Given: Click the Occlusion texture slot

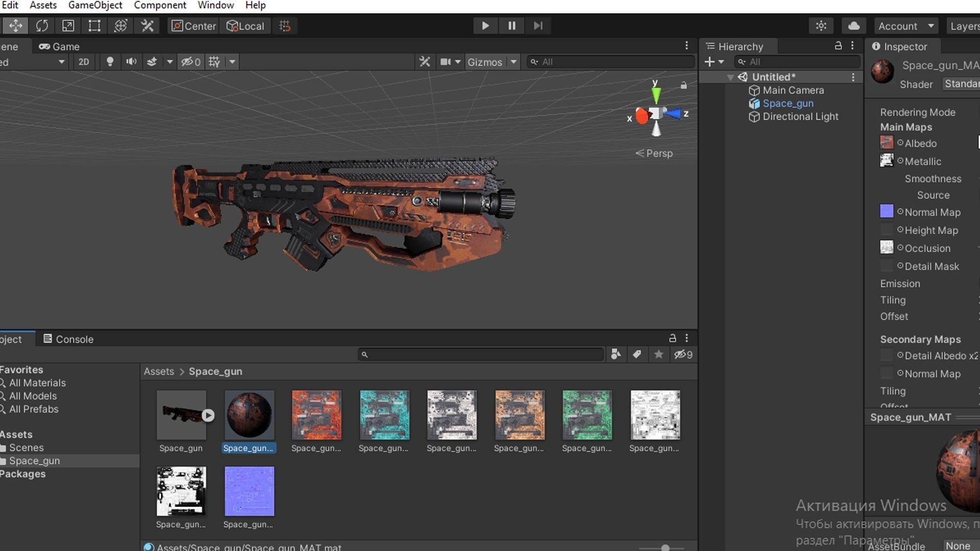Looking at the screenshot, I should [887, 247].
